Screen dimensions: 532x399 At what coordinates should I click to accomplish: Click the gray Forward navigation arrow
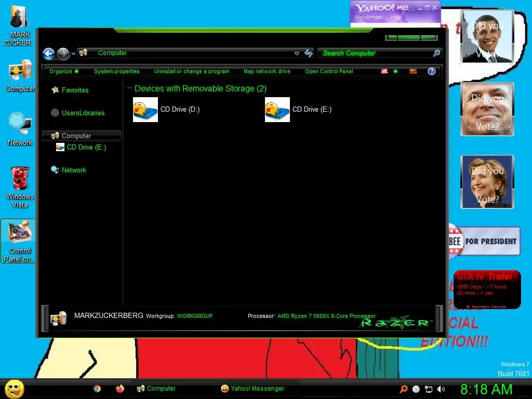tap(63, 54)
